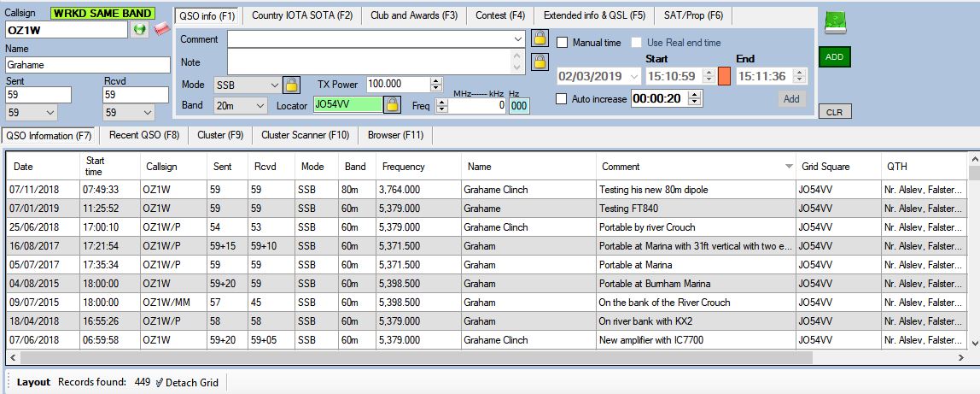Click the 'Portable by river Crouch' cell

tap(696, 227)
